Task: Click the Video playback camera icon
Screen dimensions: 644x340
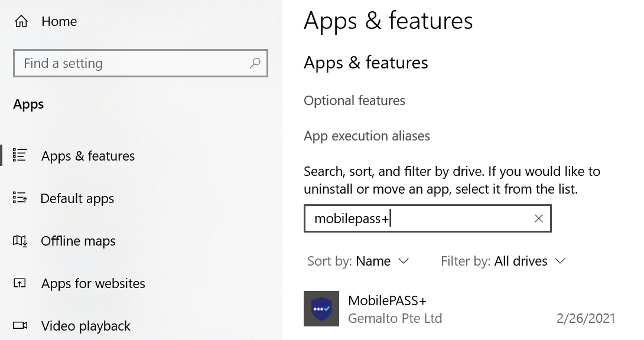Action: click(x=20, y=326)
